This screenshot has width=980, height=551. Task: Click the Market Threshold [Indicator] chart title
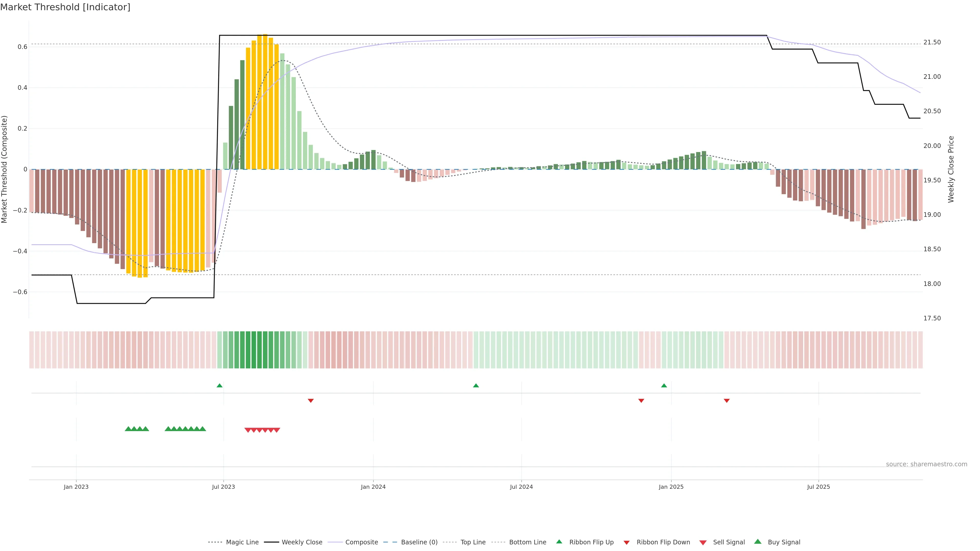pos(65,7)
